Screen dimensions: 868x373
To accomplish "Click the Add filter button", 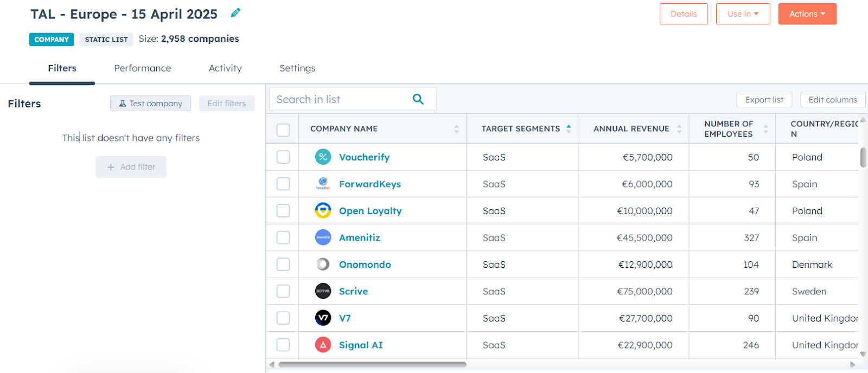I will pos(131,167).
